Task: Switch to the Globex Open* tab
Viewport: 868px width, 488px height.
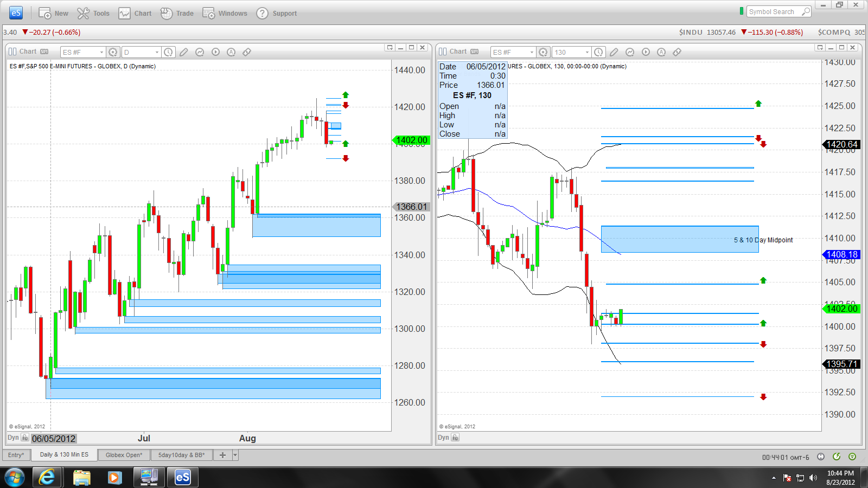Action: [x=124, y=455]
